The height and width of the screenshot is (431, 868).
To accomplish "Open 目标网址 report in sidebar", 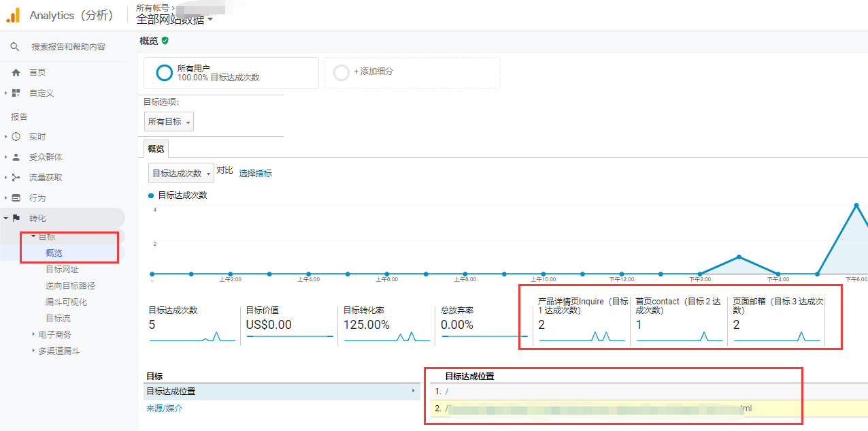I will click(x=62, y=270).
